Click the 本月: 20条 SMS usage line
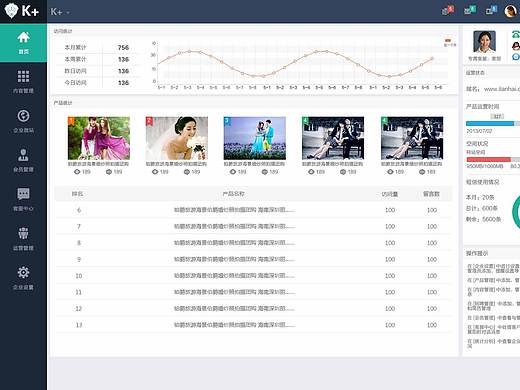 pos(480,197)
